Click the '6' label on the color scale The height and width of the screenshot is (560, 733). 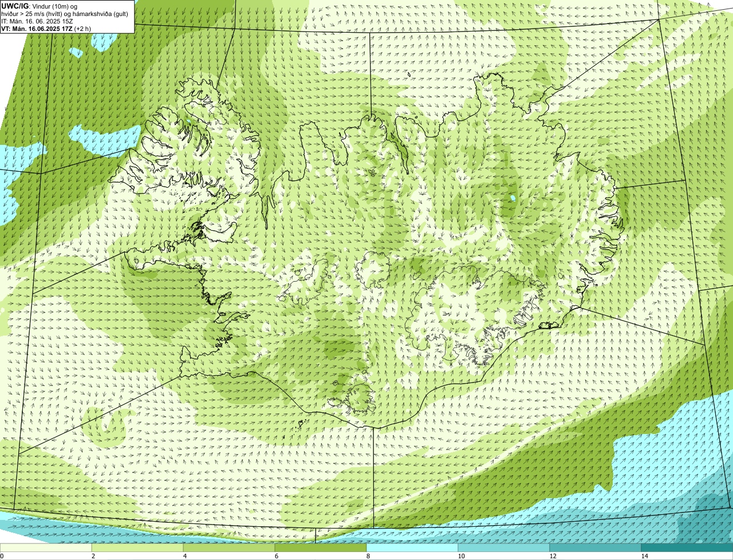click(x=276, y=556)
